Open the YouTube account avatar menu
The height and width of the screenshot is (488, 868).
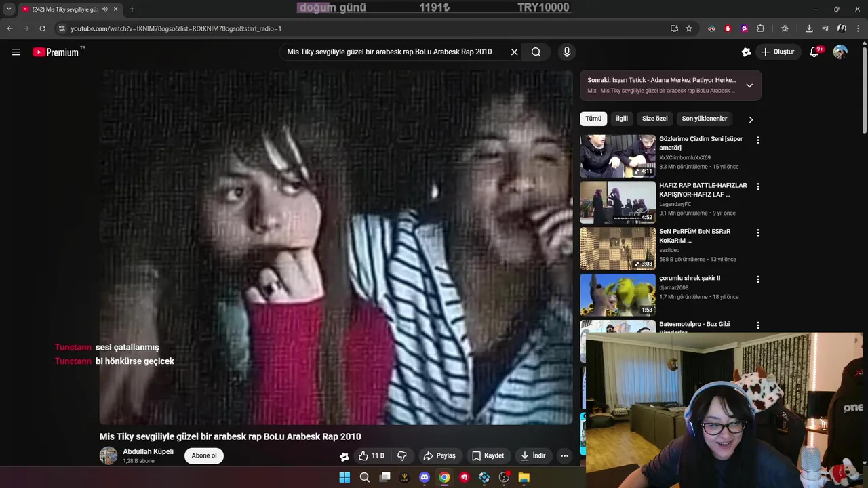tap(840, 52)
